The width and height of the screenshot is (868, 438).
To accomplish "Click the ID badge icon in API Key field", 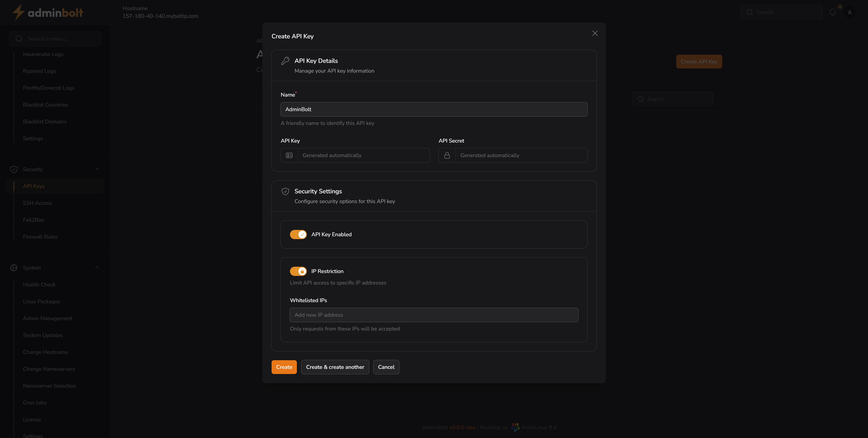I will click(289, 155).
